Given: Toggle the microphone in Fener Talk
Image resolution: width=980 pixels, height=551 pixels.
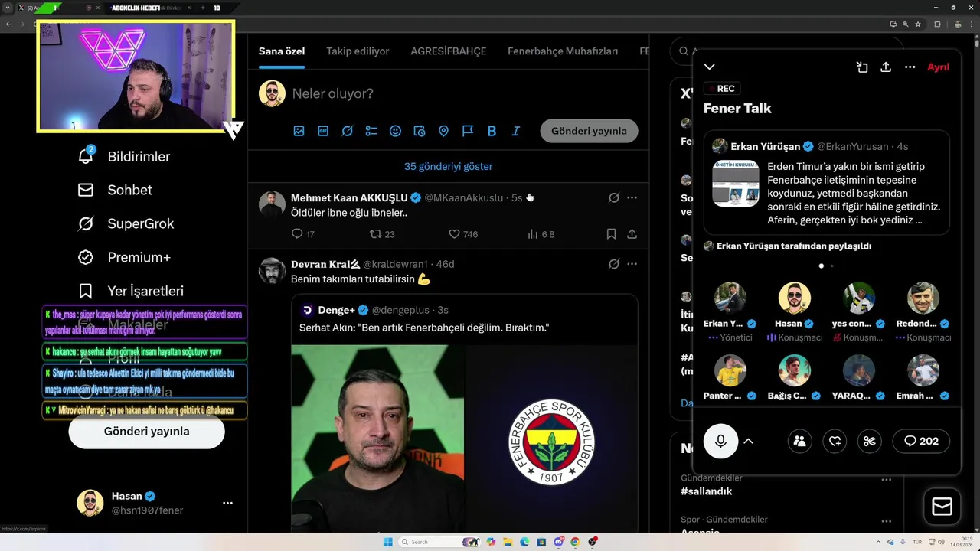Looking at the screenshot, I should (720, 441).
